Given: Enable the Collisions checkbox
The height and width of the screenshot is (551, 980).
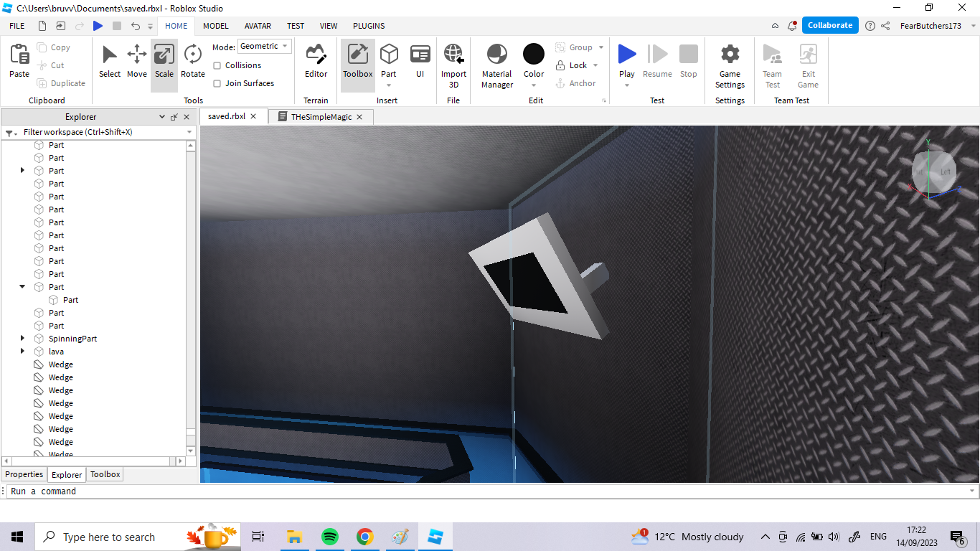Looking at the screenshot, I should click(x=217, y=65).
